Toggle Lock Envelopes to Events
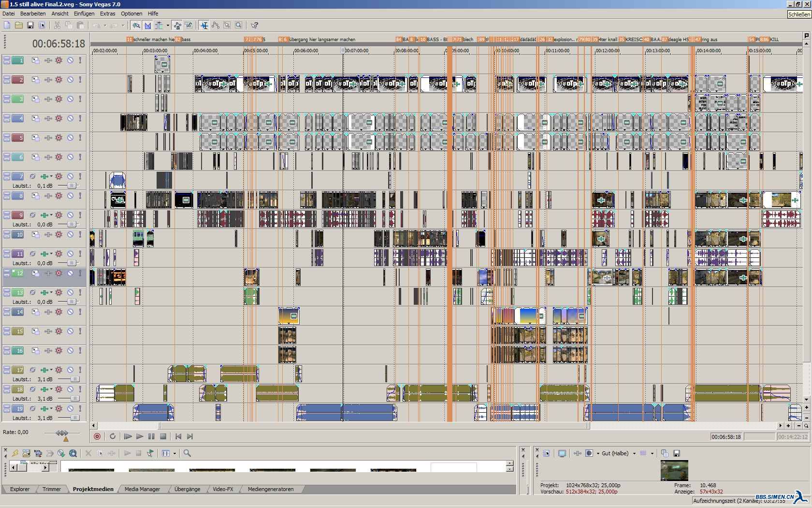Viewport: 812px width, 508px height. point(177,25)
